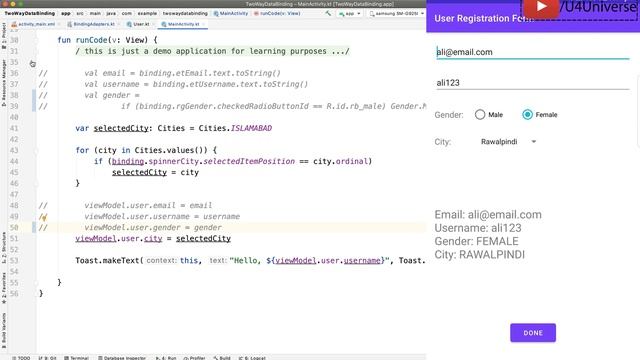This screenshot has height=360, width=640.
Task: Open the City spinner showing Rawalpindi
Action: point(508,142)
